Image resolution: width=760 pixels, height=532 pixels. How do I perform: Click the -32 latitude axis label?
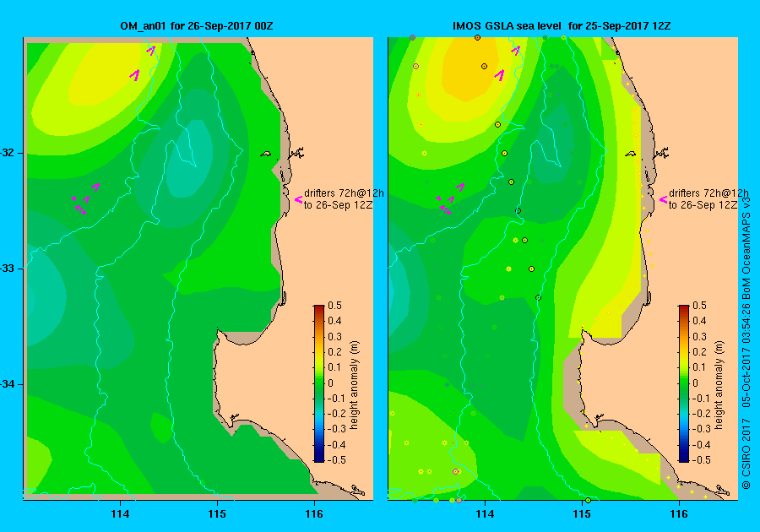[8, 153]
